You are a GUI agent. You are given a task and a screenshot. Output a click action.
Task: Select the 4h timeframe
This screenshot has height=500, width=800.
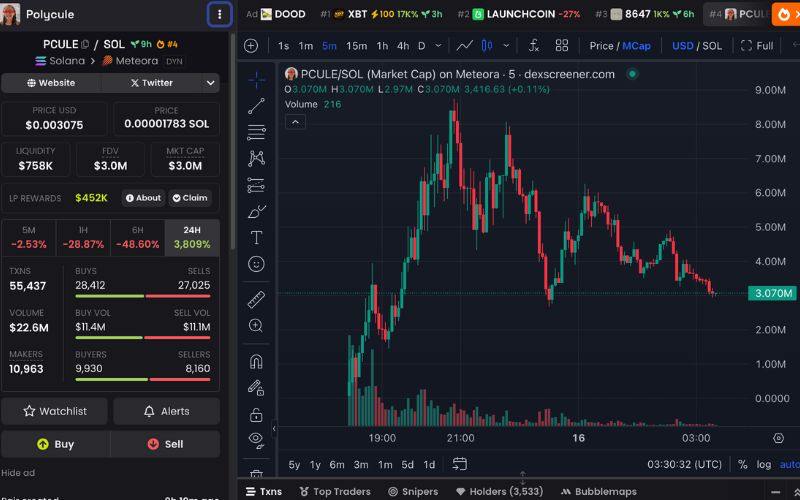coord(403,46)
